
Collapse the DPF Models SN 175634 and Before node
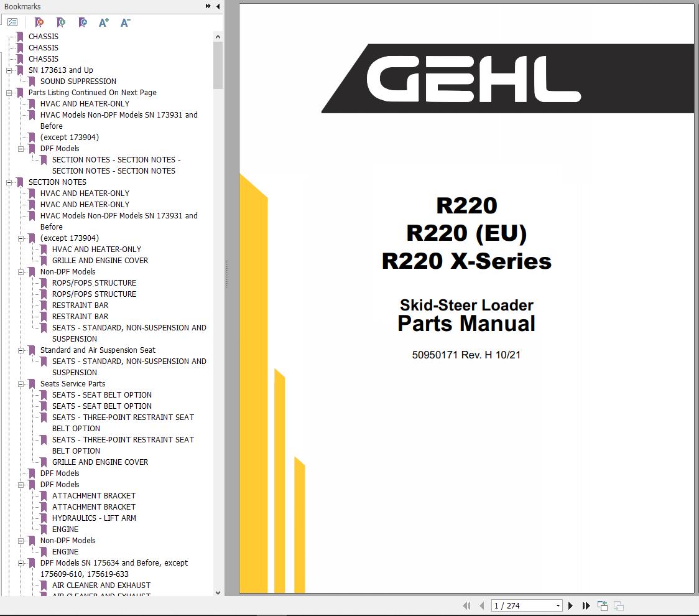[21, 563]
